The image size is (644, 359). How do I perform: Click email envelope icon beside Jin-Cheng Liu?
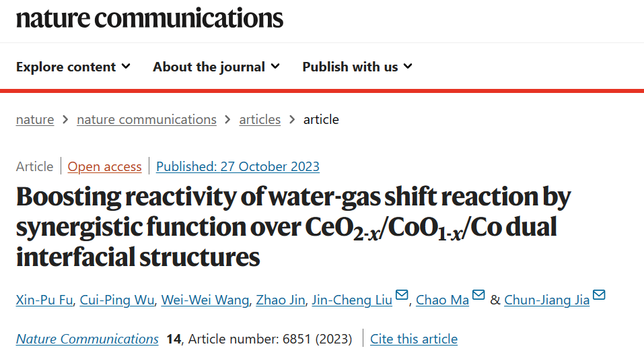point(402,295)
